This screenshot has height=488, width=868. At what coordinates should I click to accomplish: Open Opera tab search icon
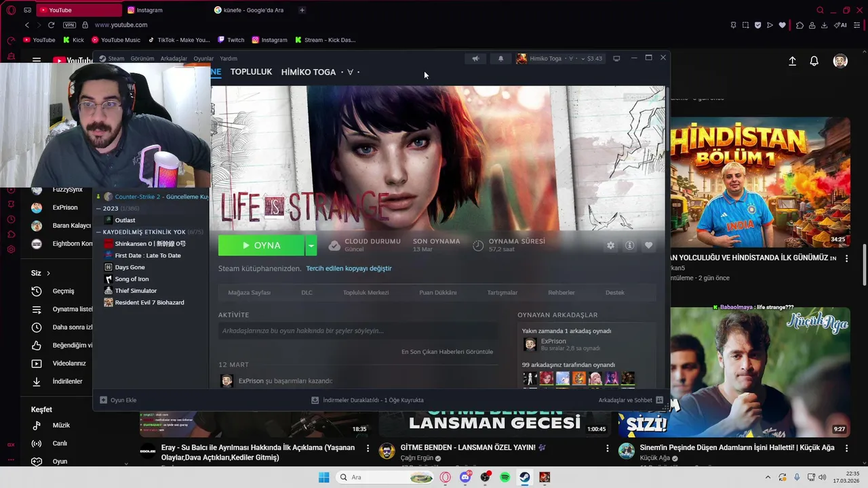[820, 10]
